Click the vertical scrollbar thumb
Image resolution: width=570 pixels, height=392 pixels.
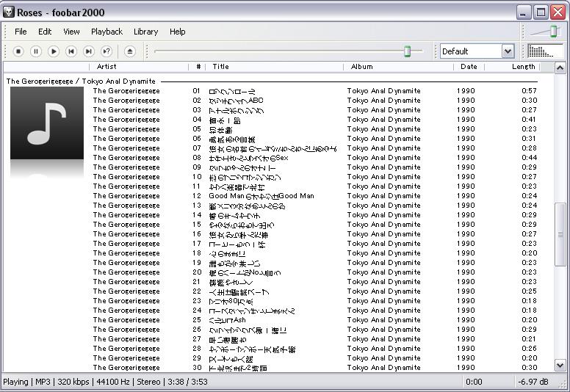560,234
